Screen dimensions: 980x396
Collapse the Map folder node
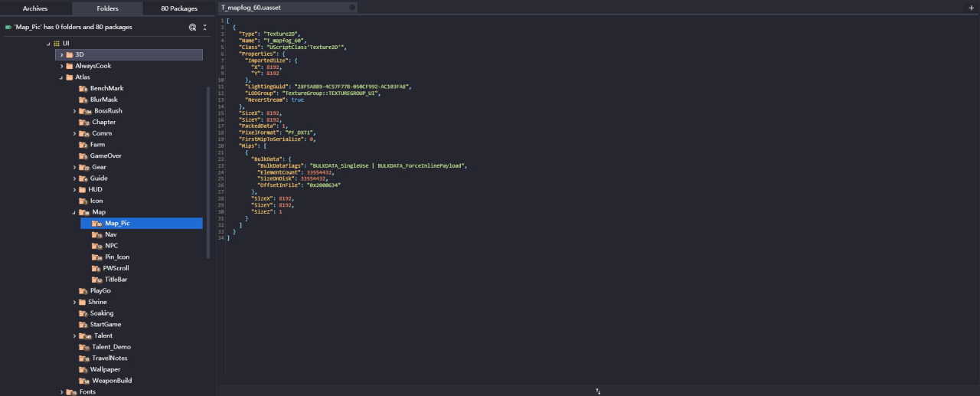75,212
